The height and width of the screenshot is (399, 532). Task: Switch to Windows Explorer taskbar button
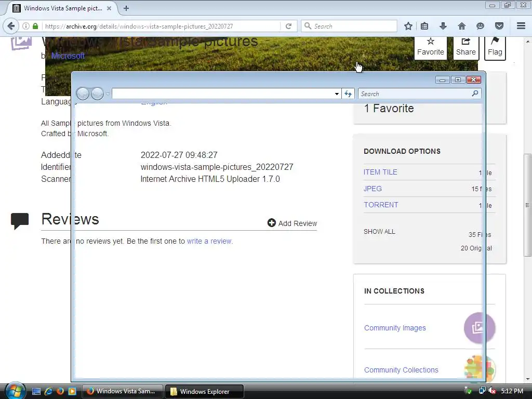tap(205, 391)
